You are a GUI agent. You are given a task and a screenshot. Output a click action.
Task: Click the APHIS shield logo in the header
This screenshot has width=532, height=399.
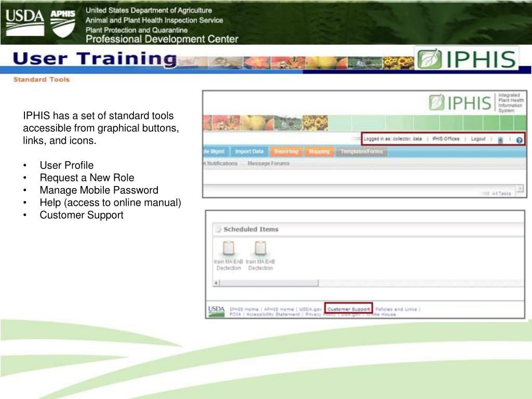(x=63, y=23)
